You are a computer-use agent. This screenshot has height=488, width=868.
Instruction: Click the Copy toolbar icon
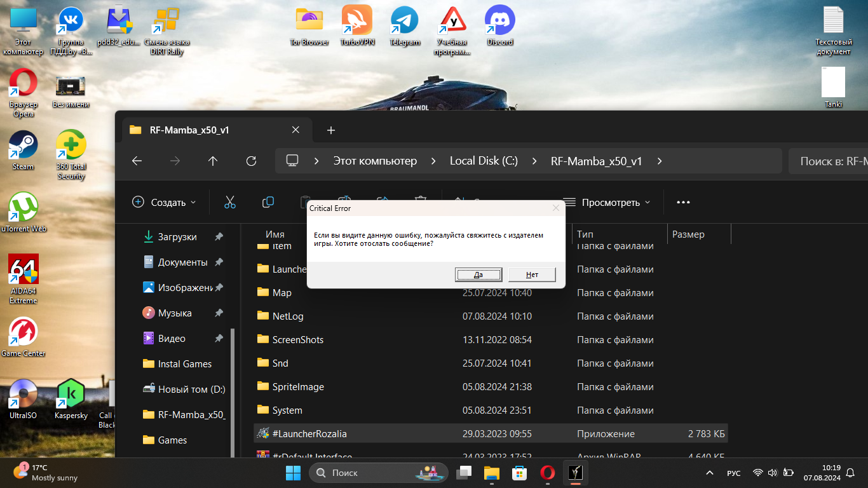point(268,202)
